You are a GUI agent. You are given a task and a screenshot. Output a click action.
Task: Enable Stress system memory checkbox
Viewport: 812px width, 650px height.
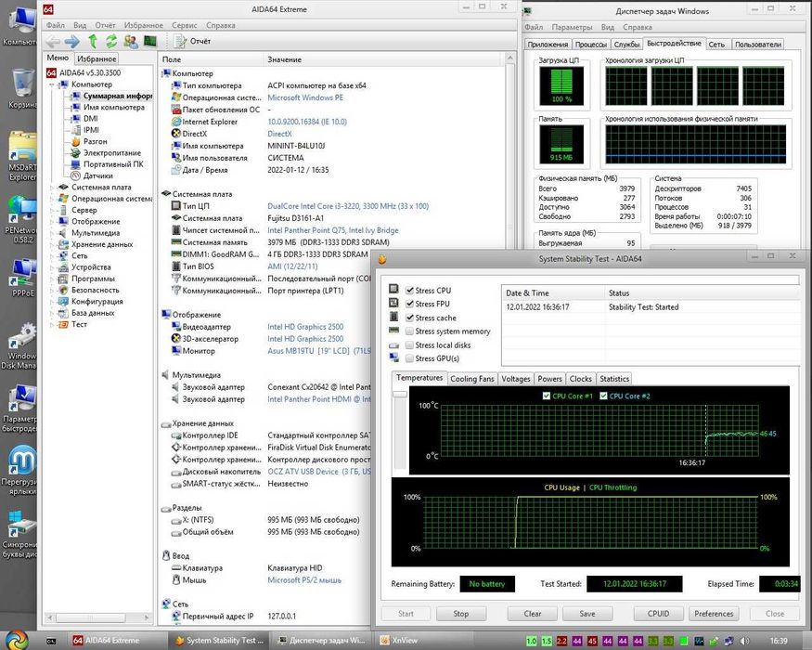click(x=409, y=331)
